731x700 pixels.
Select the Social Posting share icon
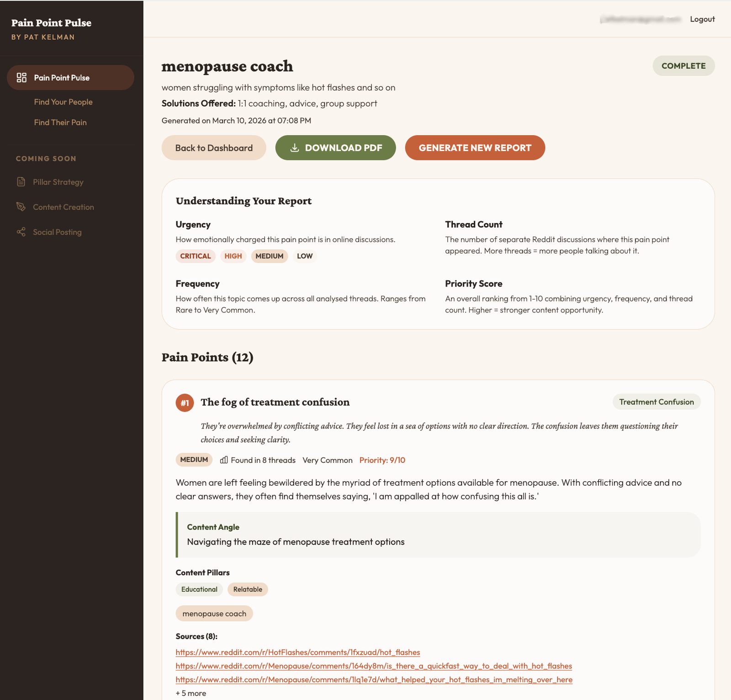pyautogui.click(x=21, y=232)
